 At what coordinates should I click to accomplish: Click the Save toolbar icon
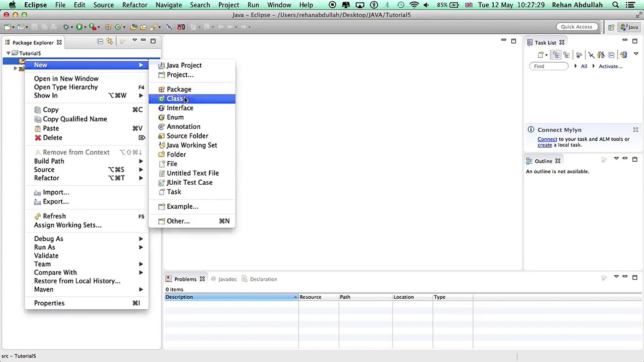(x=34, y=27)
